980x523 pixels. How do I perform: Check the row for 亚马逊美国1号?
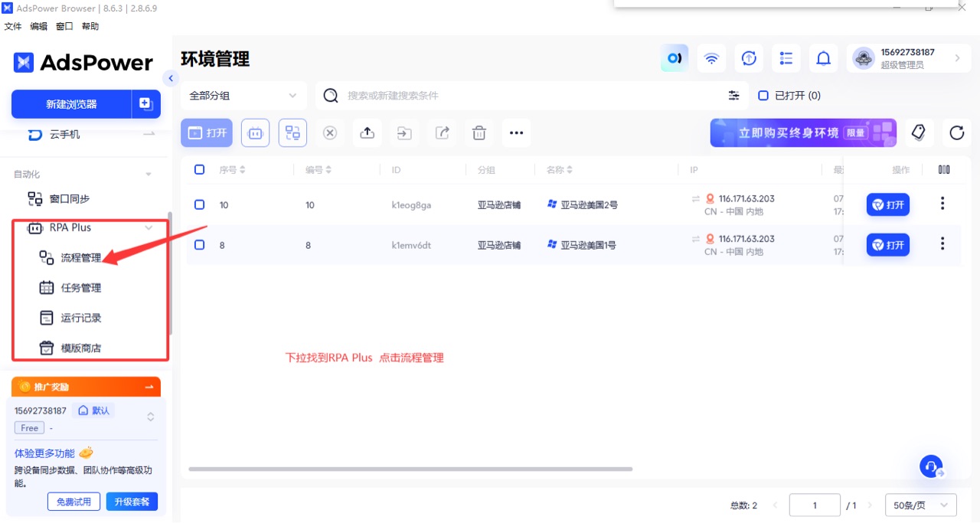tap(199, 245)
